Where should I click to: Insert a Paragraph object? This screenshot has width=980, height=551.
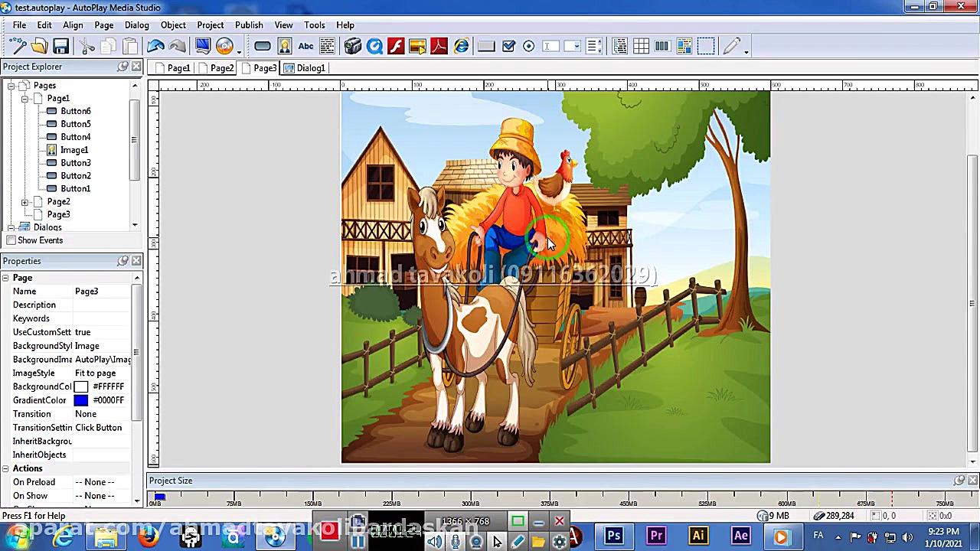click(x=327, y=47)
